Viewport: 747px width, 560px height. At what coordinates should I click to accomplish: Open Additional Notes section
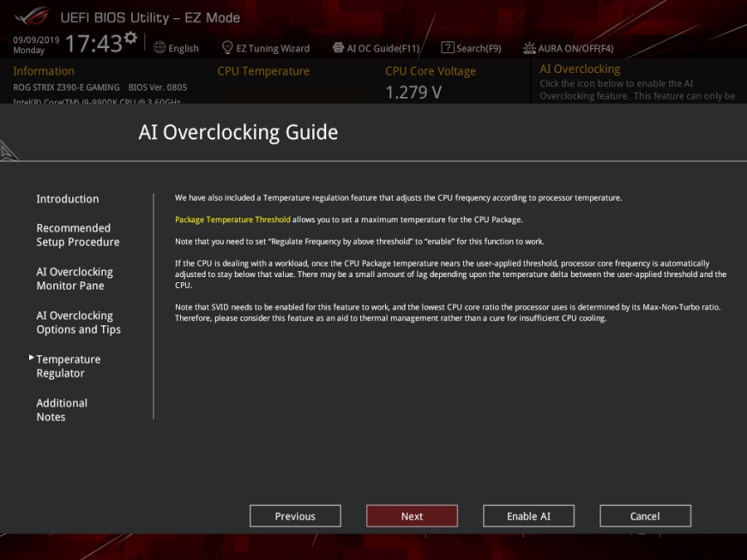pyautogui.click(x=61, y=410)
